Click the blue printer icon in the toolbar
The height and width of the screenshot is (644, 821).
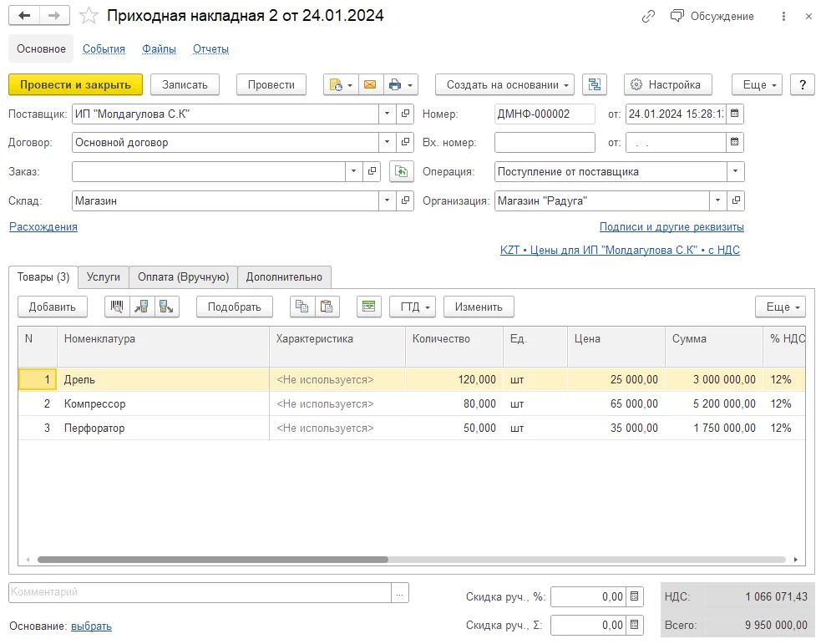[x=395, y=85]
